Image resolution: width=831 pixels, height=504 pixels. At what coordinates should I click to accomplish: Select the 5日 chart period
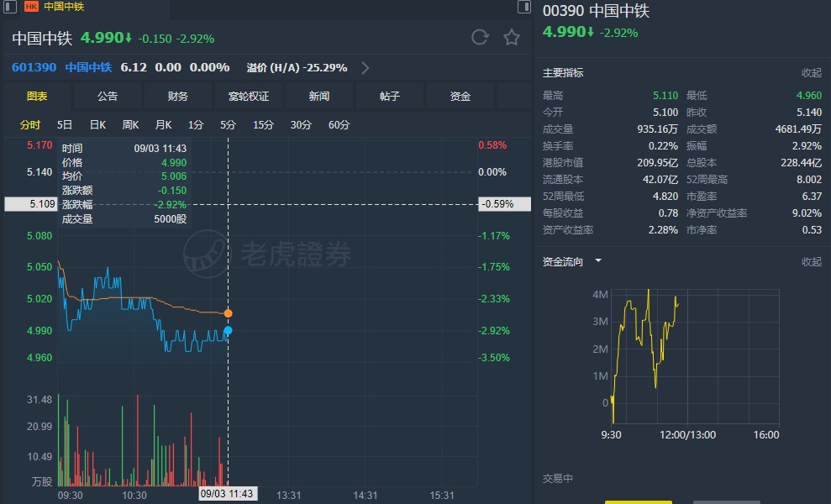point(65,125)
